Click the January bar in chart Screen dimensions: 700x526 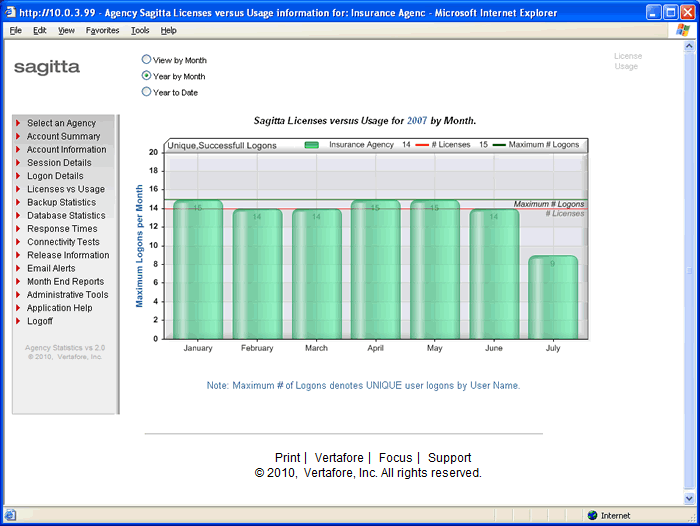click(x=198, y=269)
